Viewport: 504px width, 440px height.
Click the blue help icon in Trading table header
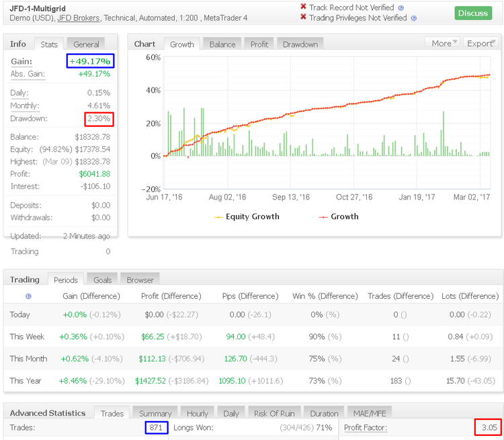pyautogui.click(x=28, y=296)
